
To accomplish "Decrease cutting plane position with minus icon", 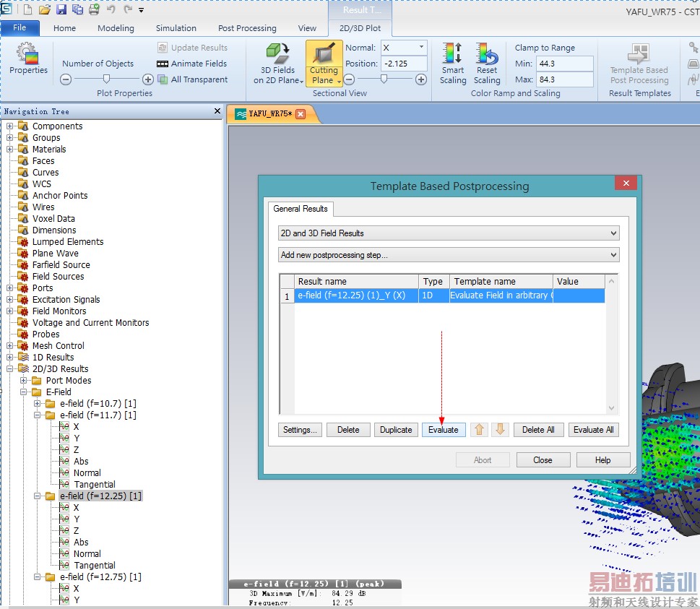I will pyautogui.click(x=349, y=79).
